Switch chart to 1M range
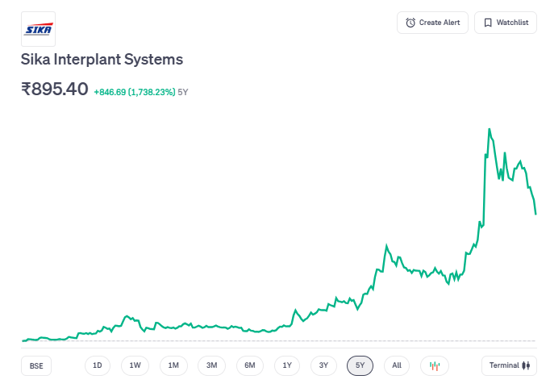 coord(173,365)
